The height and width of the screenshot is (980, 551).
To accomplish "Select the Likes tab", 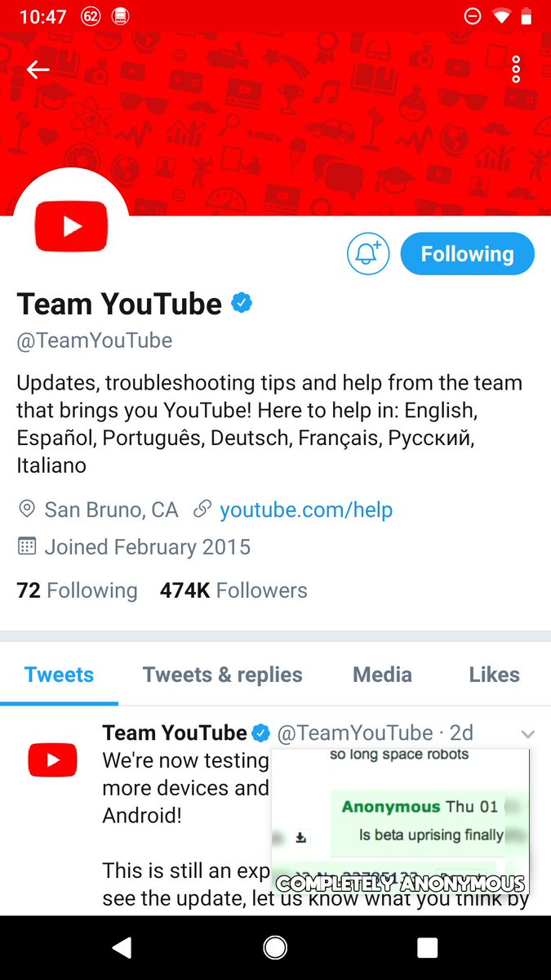I will click(x=494, y=675).
